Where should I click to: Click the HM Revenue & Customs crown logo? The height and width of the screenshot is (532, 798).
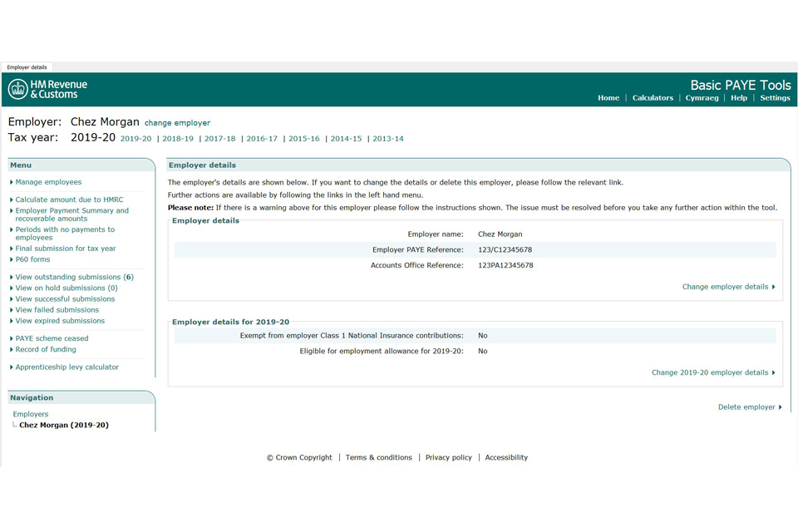[x=17, y=89]
